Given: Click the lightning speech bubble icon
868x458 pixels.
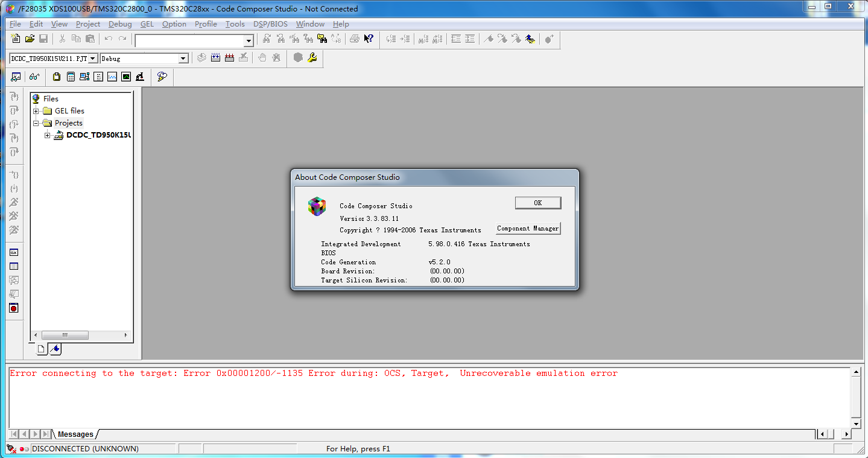Looking at the screenshot, I should pyautogui.click(x=162, y=77).
